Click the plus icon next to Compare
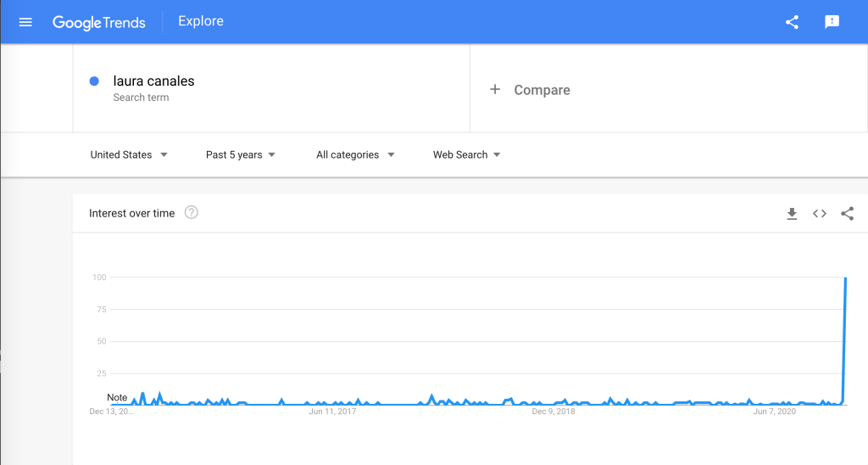Image resolution: width=868 pixels, height=465 pixels. pyautogui.click(x=495, y=89)
